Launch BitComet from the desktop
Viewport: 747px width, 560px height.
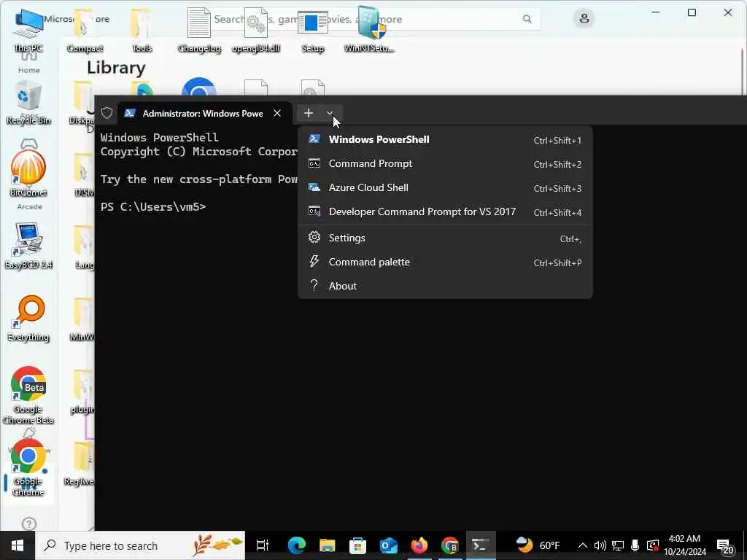click(x=28, y=174)
